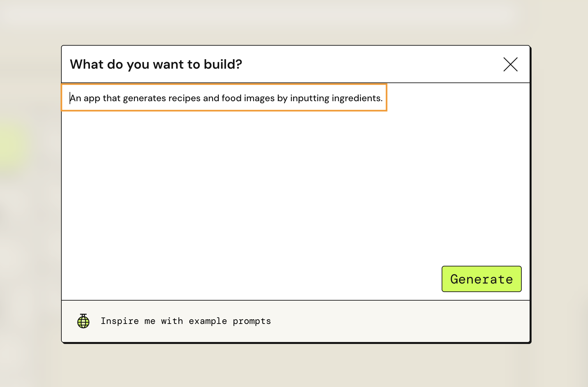This screenshot has height=387, width=588.
Task: Click the word "prompts" in the footer
Action: tap(252, 321)
